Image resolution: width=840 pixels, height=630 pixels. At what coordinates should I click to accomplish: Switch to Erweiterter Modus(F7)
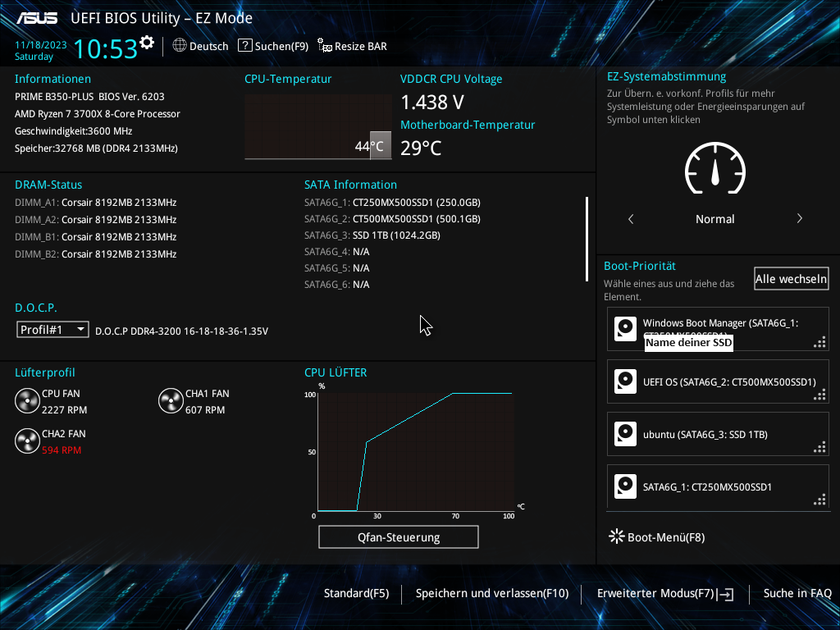coord(656,593)
